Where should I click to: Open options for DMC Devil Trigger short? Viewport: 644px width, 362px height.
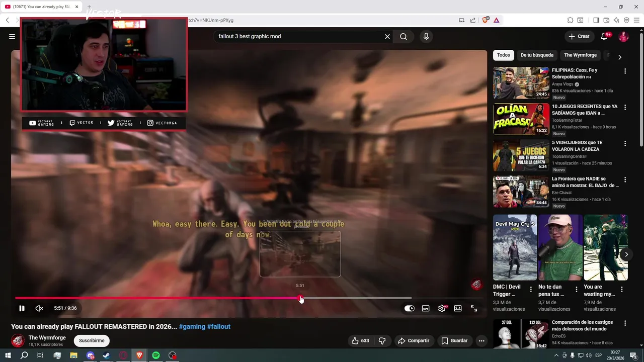pos(531,290)
